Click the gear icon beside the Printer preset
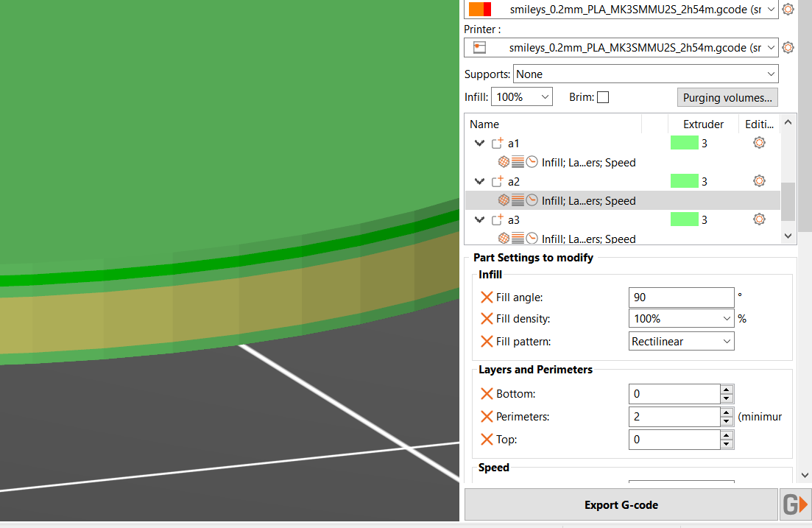Viewport: 812px width, 528px height. coord(788,48)
